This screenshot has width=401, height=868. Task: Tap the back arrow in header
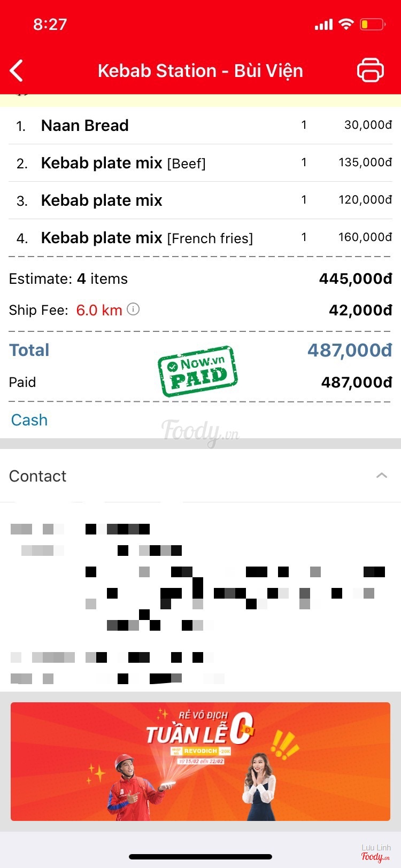[x=17, y=71]
